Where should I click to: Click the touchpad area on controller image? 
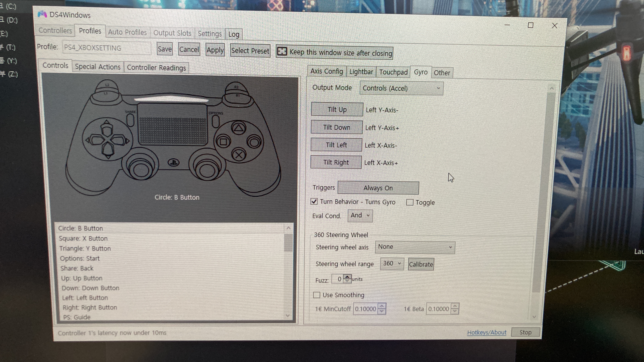(172, 124)
